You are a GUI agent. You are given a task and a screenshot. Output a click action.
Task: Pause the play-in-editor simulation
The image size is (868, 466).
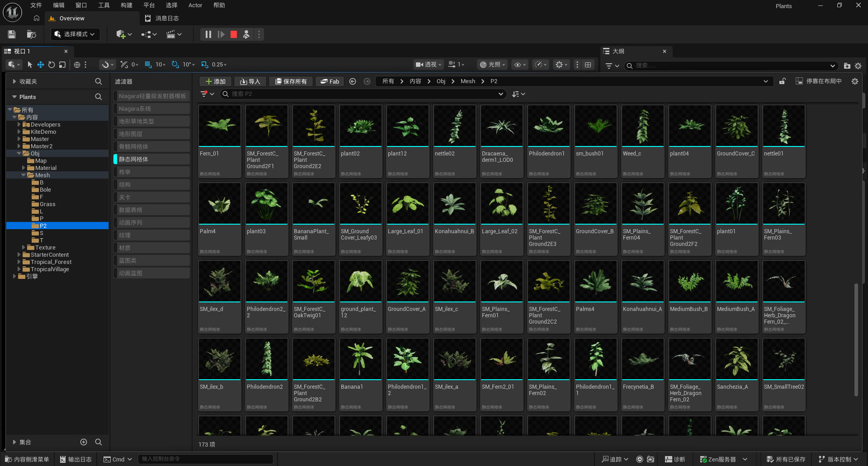[208, 34]
